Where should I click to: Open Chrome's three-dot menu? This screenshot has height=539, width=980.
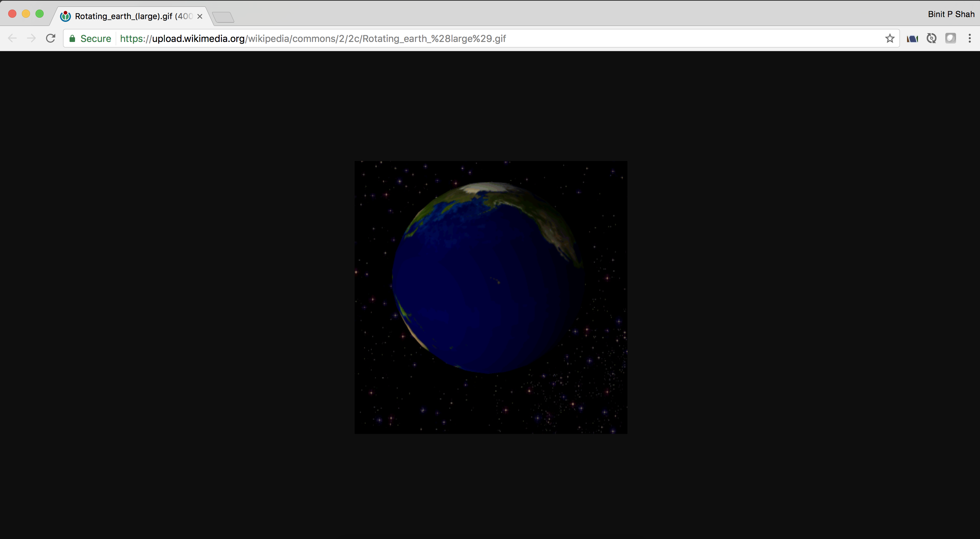pyautogui.click(x=969, y=39)
